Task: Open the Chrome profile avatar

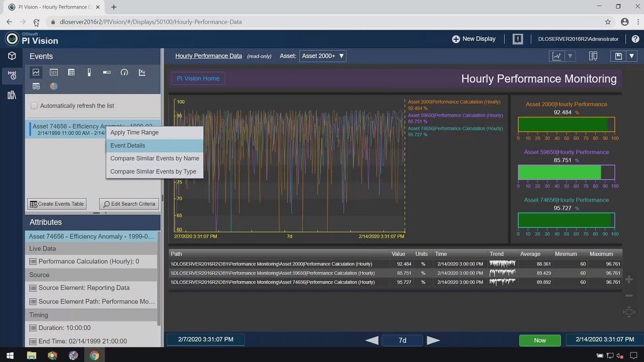Action: [625, 22]
